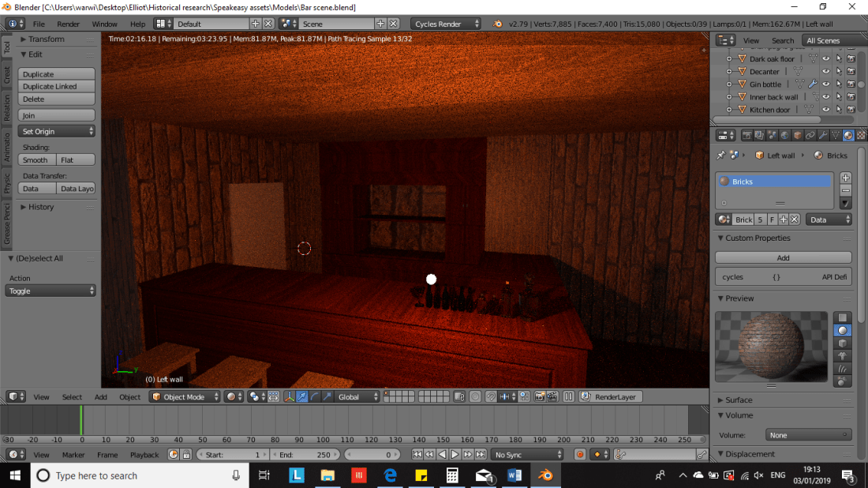Switch preview to Cube shape

click(x=843, y=343)
